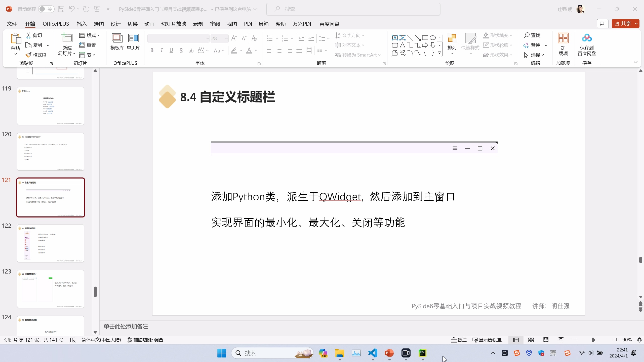644x362 pixels.
Task: Start slideshow from status bar icon
Action: 561,340
